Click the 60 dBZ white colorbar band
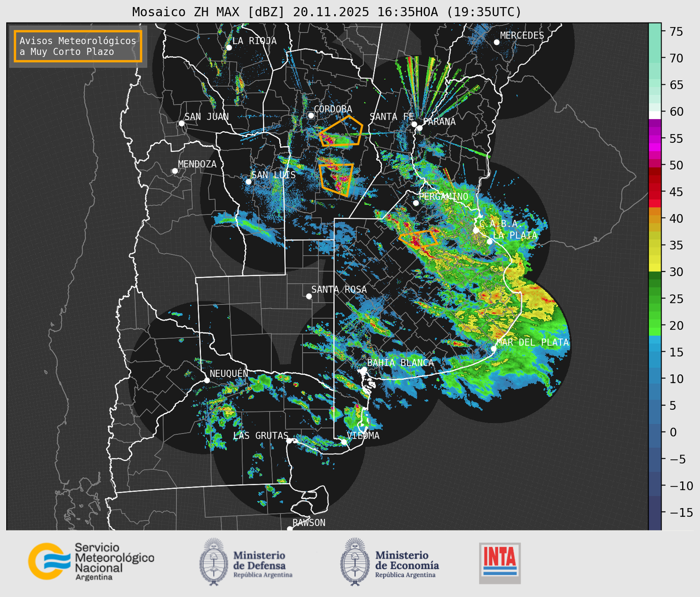 tap(655, 115)
